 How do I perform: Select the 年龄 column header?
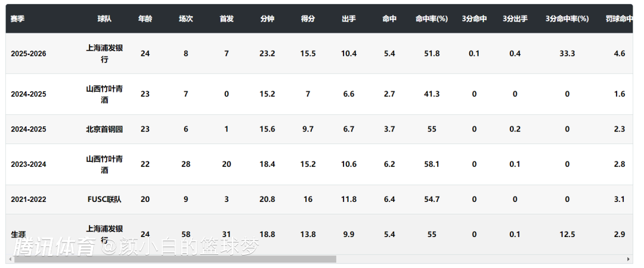tap(145, 19)
